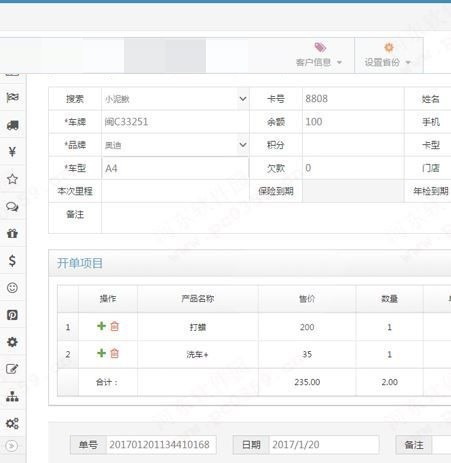Click the 备注 text area in customer form

tap(276, 218)
